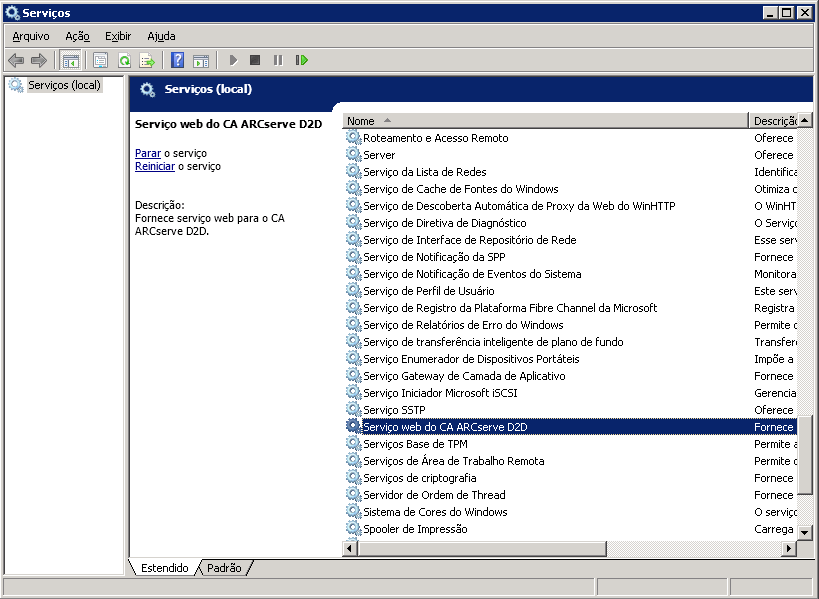Open the Exibir menu

click(x=118, y=36)
